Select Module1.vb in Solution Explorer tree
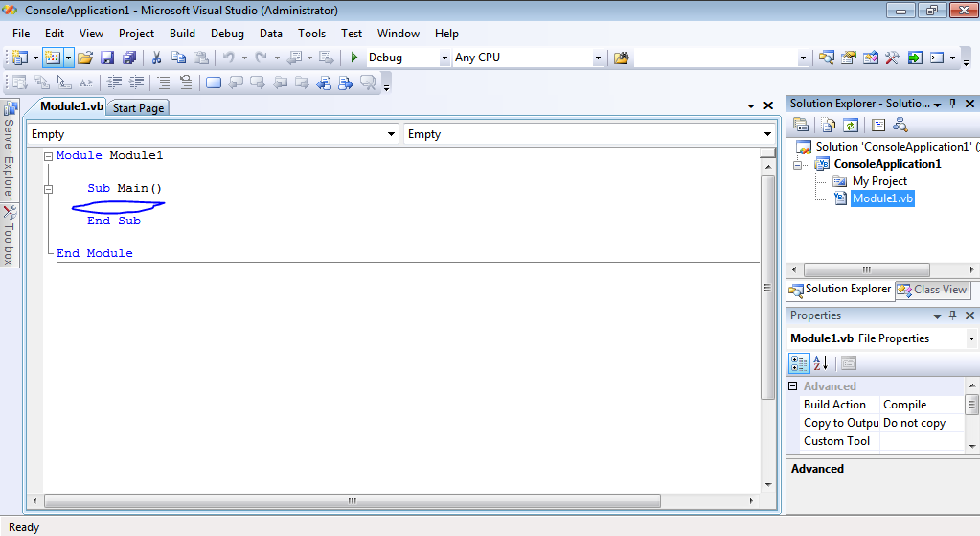980x536 pixels. (882, 198)
